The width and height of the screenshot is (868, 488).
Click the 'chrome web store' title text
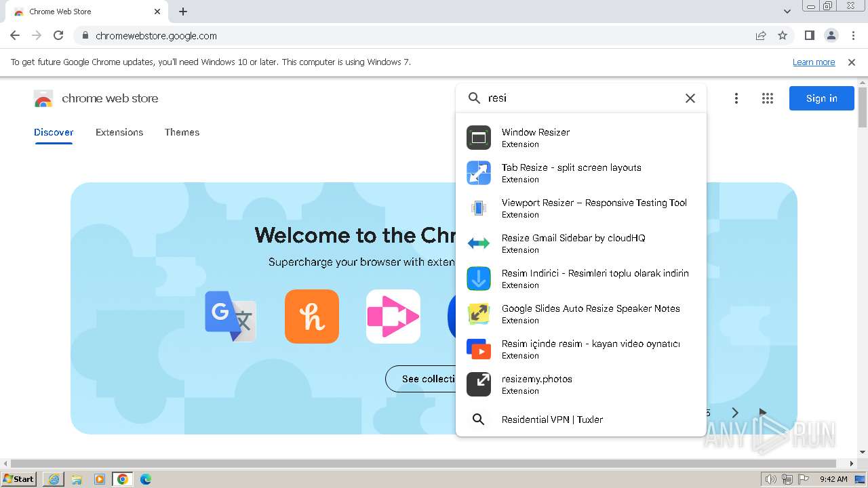click(x=110, y=98)
